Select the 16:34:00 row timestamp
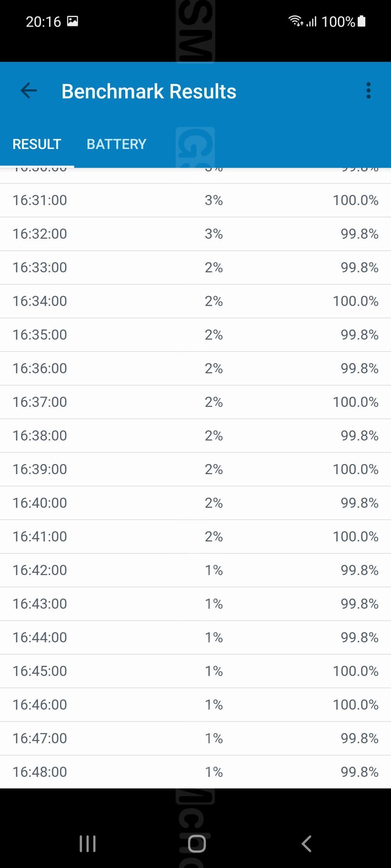 [40, 301]
